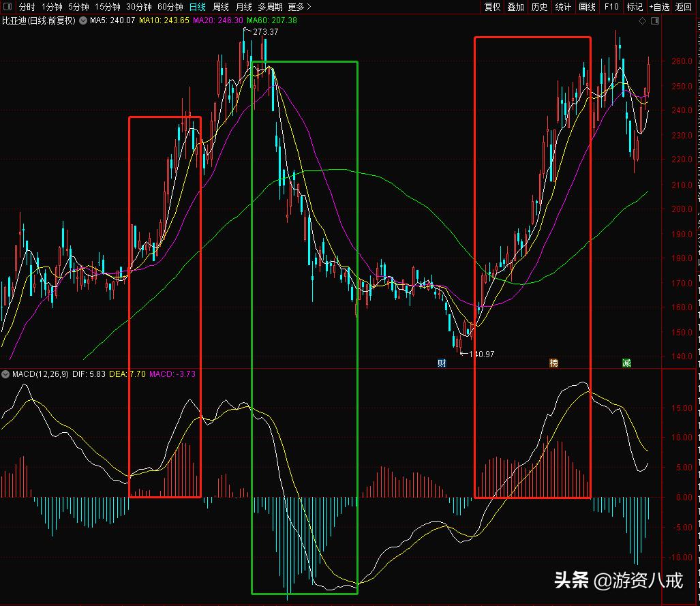Screen dimensions: 700x606
Task: Click the MA60: 207.38 label
Action: [272, 20]
